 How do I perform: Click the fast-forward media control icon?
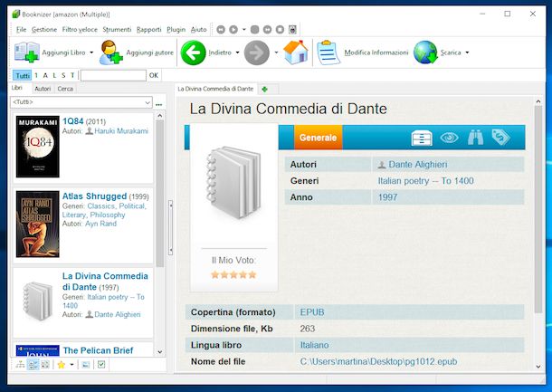(267, 30)
